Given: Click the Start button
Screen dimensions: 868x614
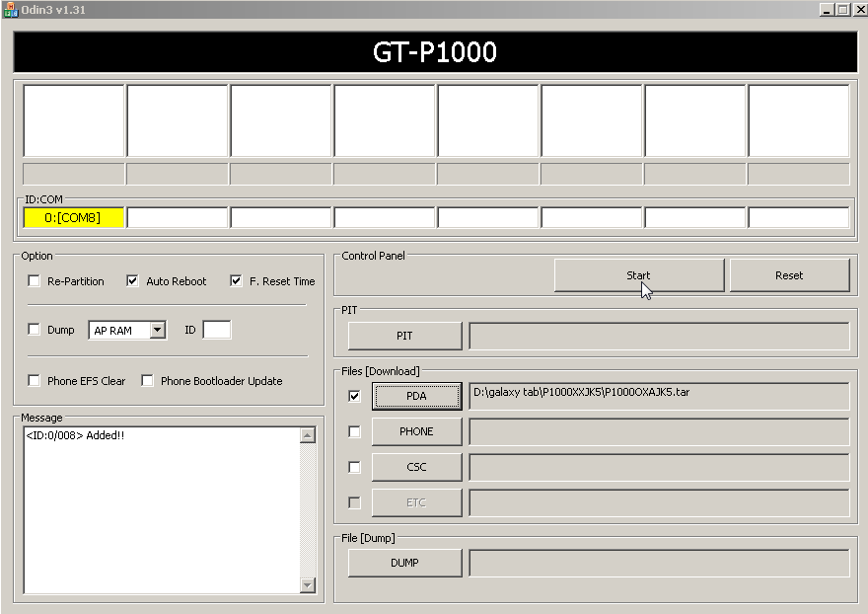Looking at the screenshot, I should coord(639,274).
